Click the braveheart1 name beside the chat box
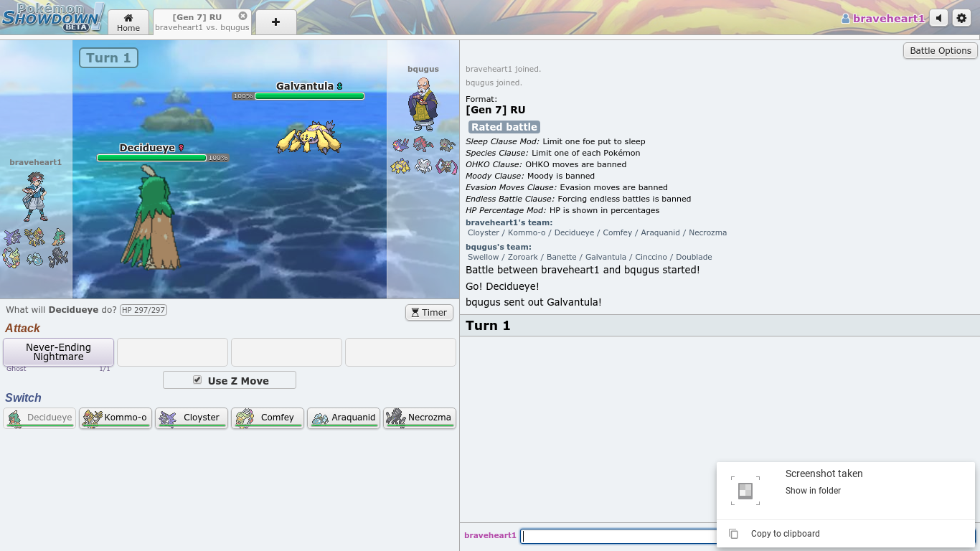 tap(490, 535)
